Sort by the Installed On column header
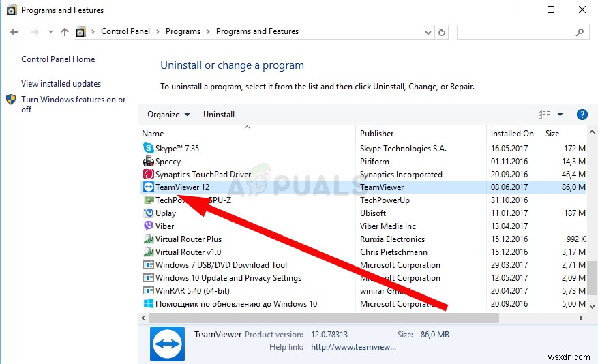This screenshot has height=364, width=598. pyautogui.click(x=513, y=134)
